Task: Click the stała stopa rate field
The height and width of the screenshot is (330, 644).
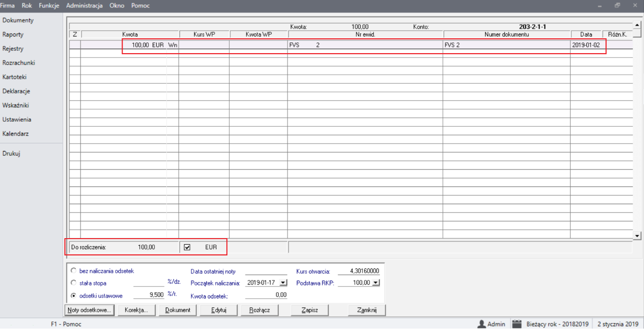Action: (149, 283)
